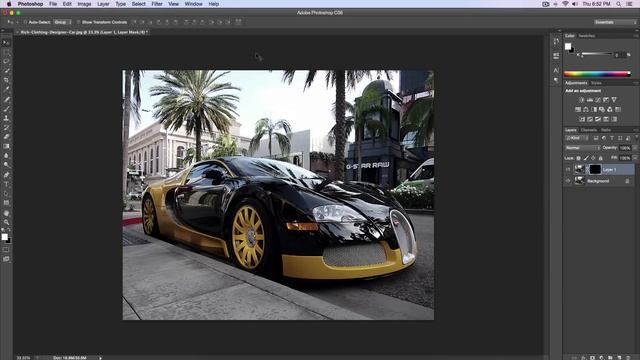This screenshot has height=360, width=640.
Task: Toggle lock all for the layer
Action: tap(600, 158)
